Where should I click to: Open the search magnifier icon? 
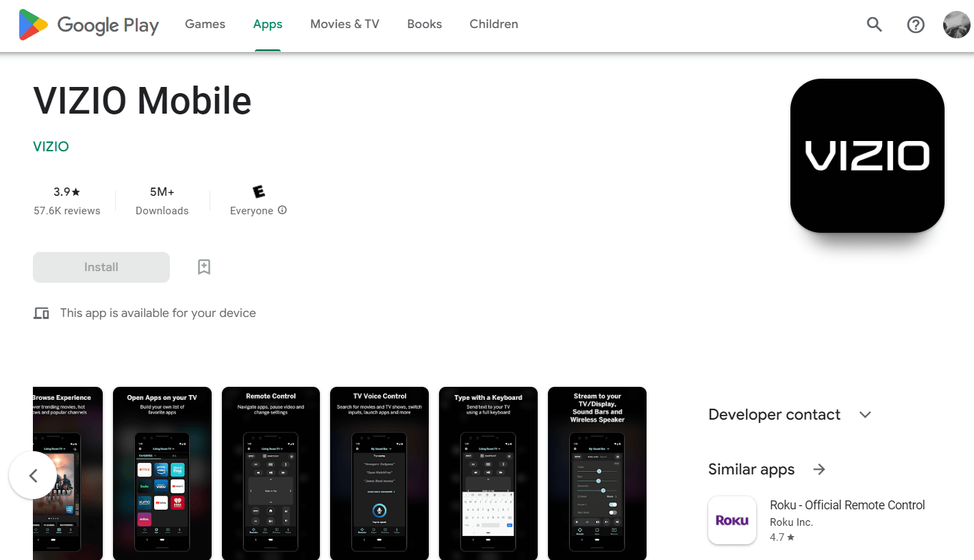point(874,25)
